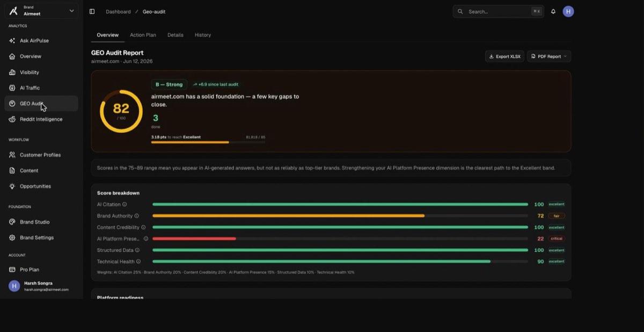Go to Dashboard breadcrumb link
The width and height of the screenshot is (644, 332).
pos(118,11)
